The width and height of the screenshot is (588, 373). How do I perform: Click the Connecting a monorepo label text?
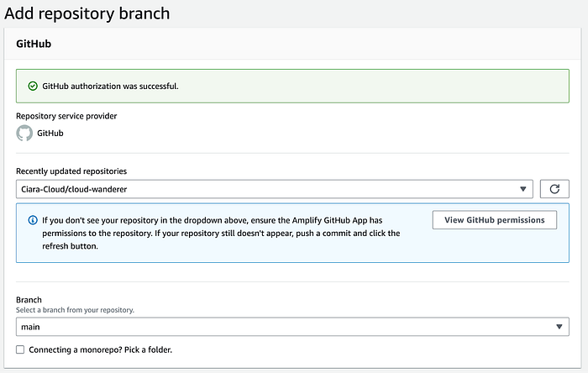click(101, 349)
